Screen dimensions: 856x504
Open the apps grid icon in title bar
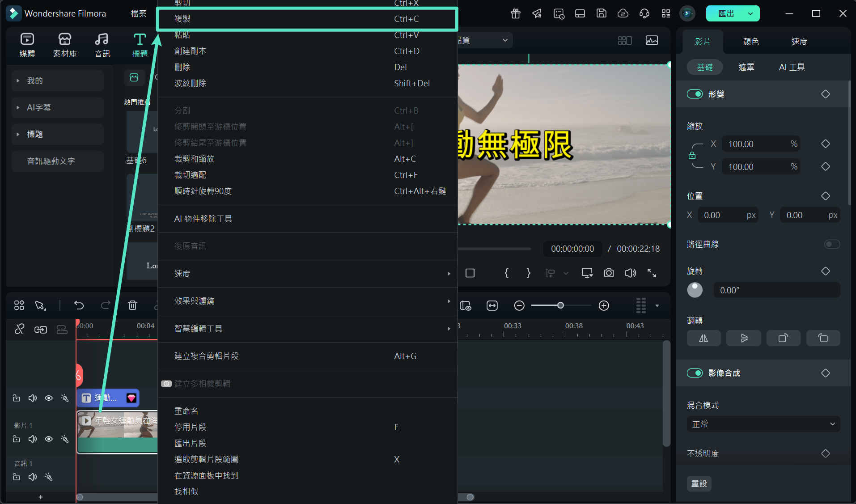pos(666,13)
